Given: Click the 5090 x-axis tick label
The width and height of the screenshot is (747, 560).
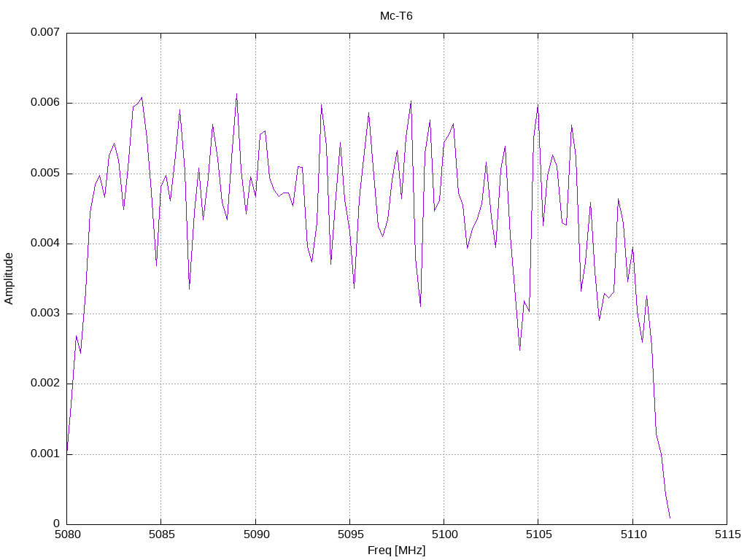Looking at the screenshot, I should pos(256,534).
